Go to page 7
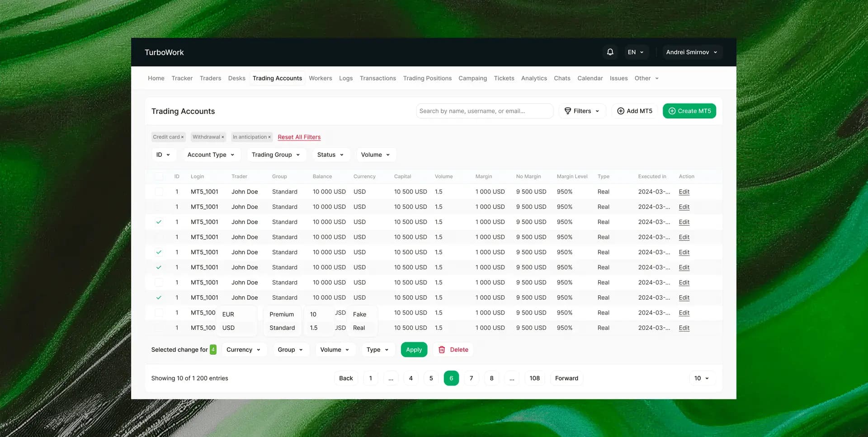The image size is (868, 437). coord(471,378)
